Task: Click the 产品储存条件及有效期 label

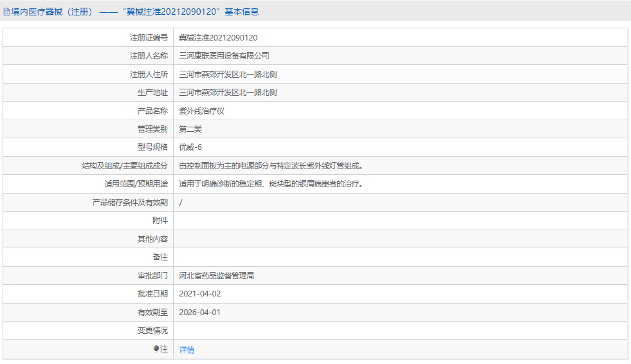Action: 130,203
